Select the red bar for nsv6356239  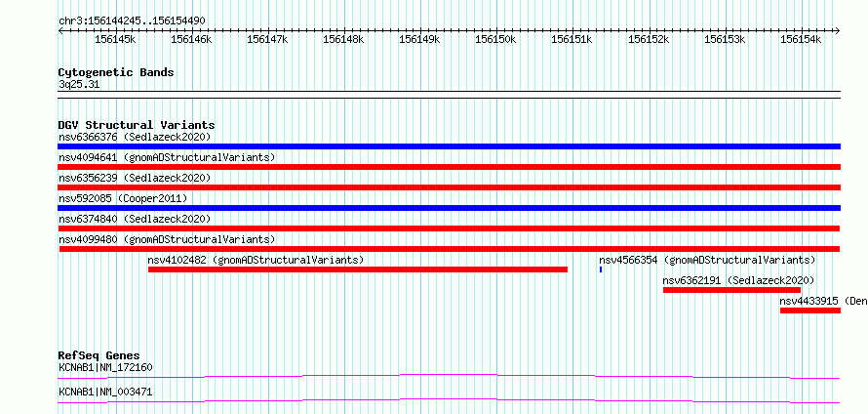449,187
